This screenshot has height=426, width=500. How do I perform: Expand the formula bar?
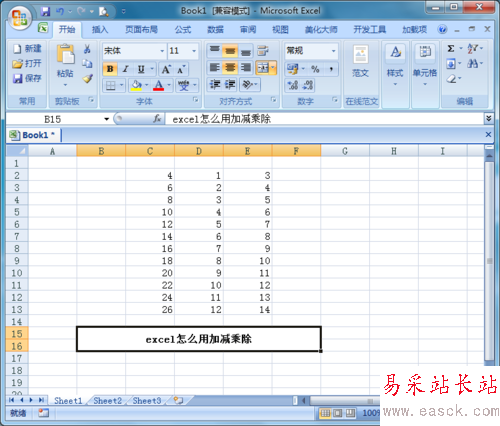[489, 118]
